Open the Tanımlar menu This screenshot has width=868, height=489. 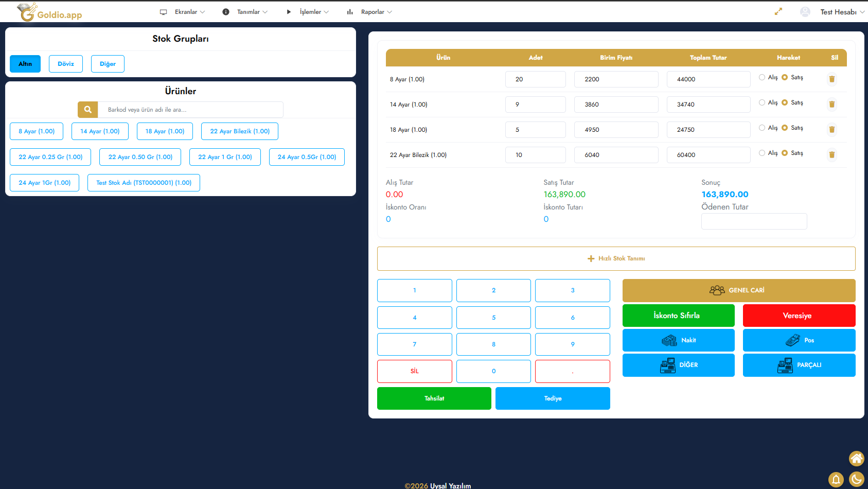coord(245,12)
